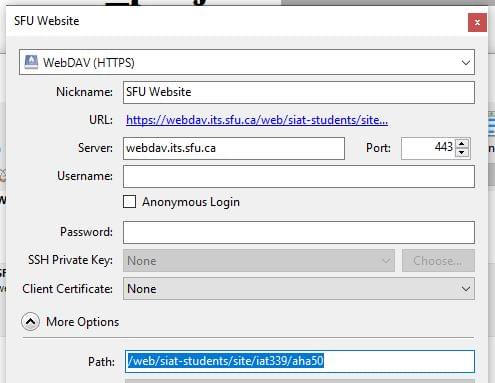Click the greyed-out Choose... button
The width and height of the screenshot is (495, 383).
pyautogui.click(x=438, y=261)
